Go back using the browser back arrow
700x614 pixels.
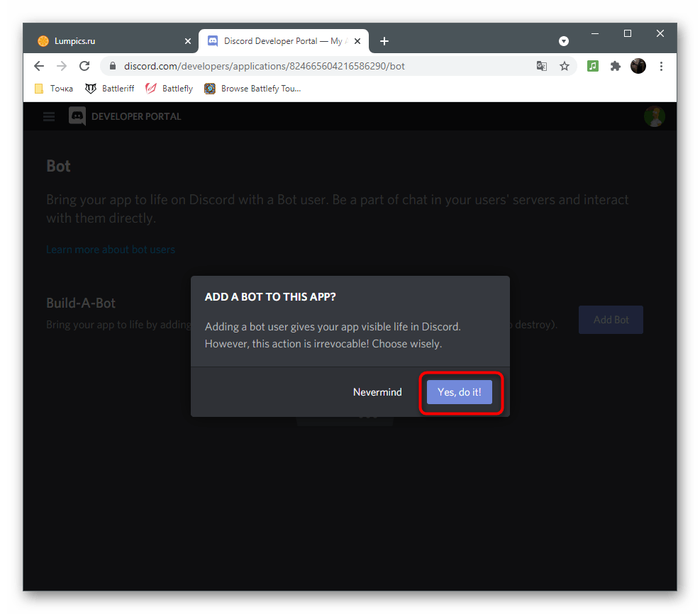point(39,66)
